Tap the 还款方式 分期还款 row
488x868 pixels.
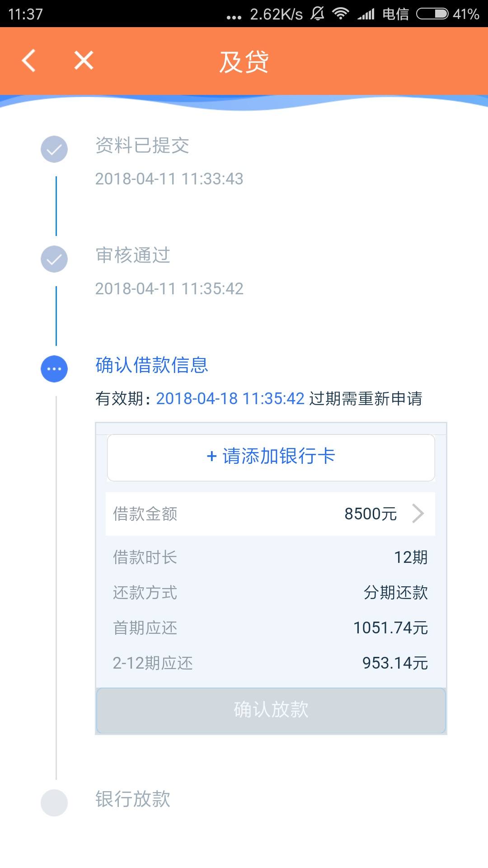(270, 593)
